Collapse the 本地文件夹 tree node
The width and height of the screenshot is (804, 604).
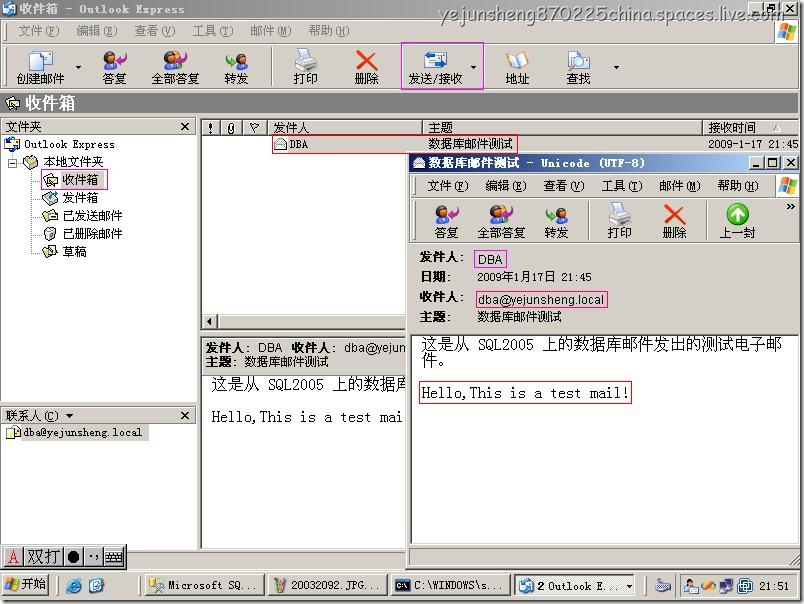point(12,164)
